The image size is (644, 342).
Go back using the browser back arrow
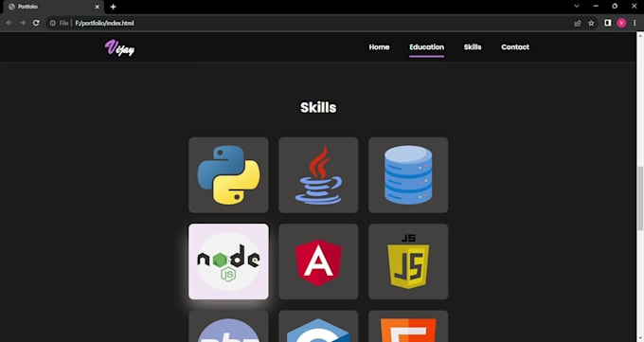pos(9,23)
